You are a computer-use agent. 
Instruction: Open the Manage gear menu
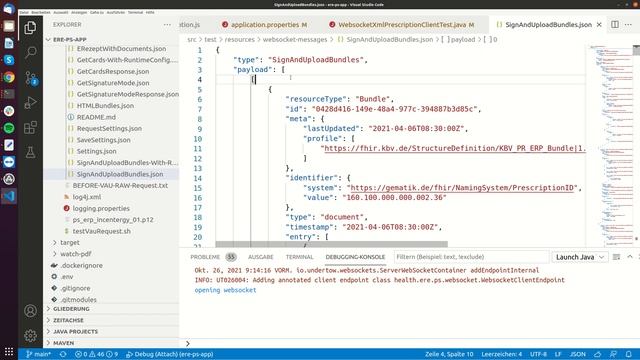click(30, 336)
